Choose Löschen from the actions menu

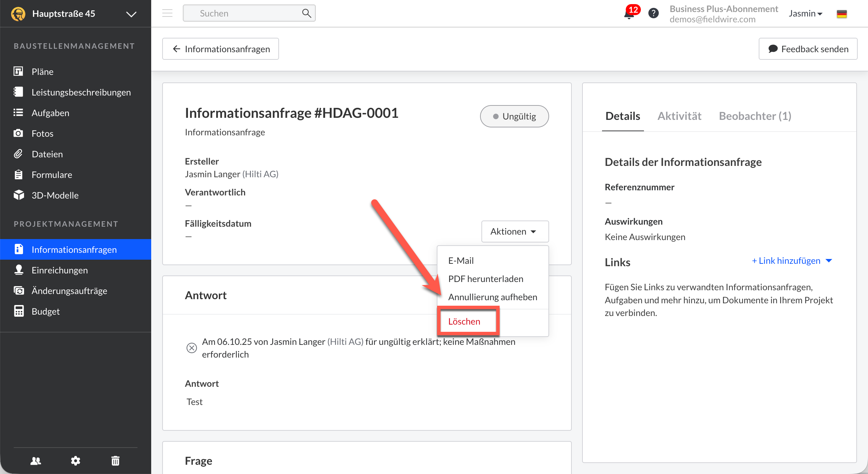(464, 321)
